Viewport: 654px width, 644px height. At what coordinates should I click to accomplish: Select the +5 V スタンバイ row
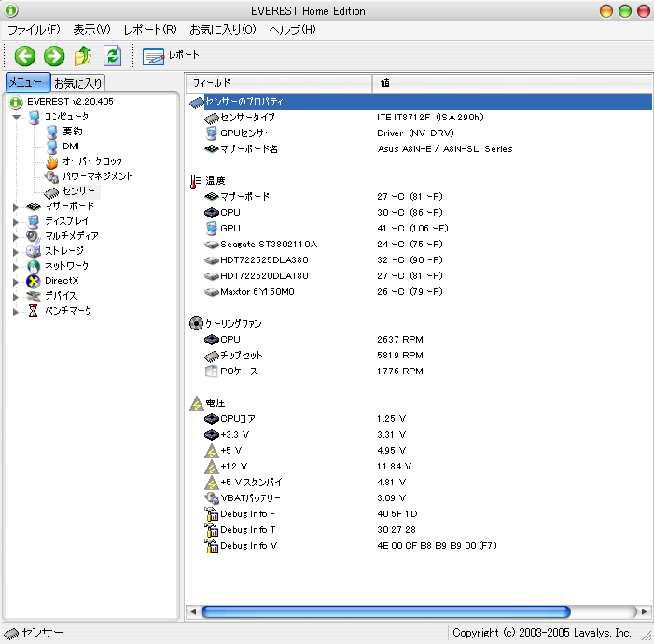(420, 483)
